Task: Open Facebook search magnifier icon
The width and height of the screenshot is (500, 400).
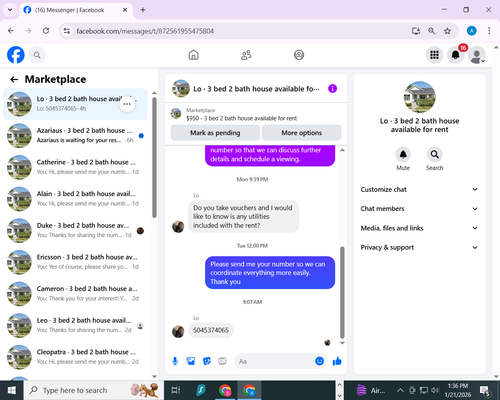Action: tap(37, 55)
